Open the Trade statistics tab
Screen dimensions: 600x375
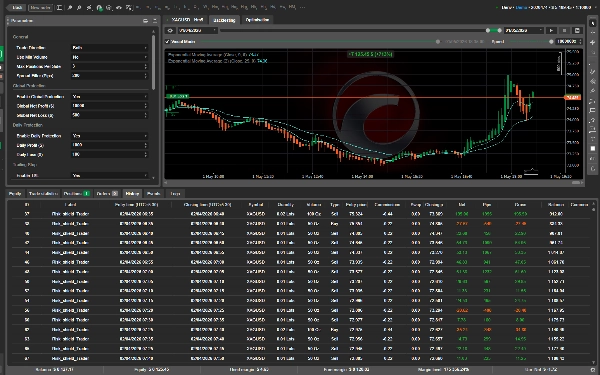pyautogui.click(x=43, y=194)
